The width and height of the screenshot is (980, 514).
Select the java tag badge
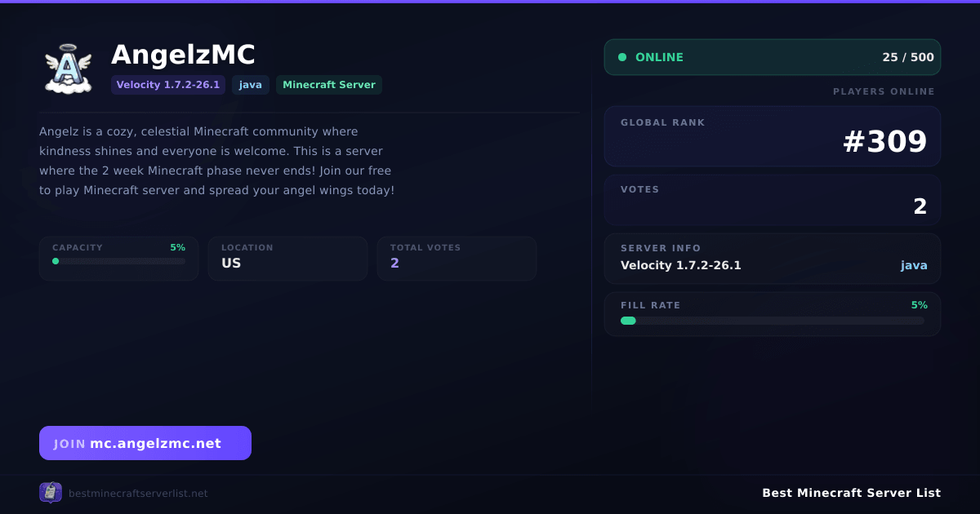(251, 85)
